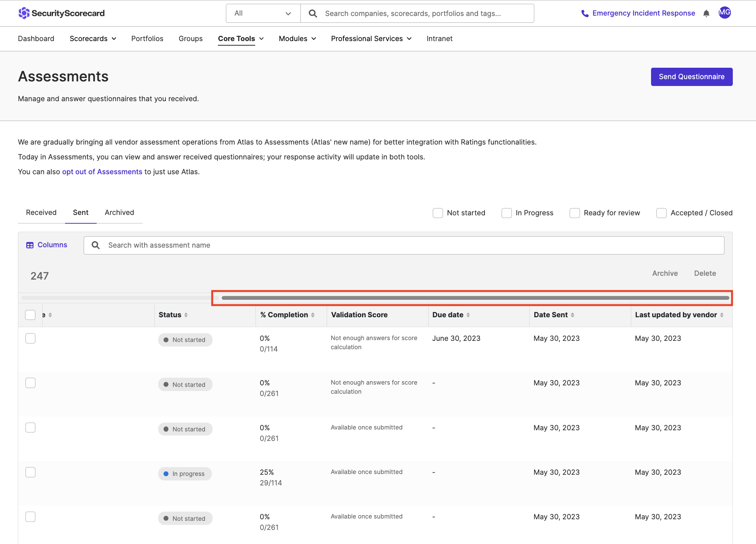Open the All search scope dropdown
Viewport: 756px width, 544px height.
[262, 13]
